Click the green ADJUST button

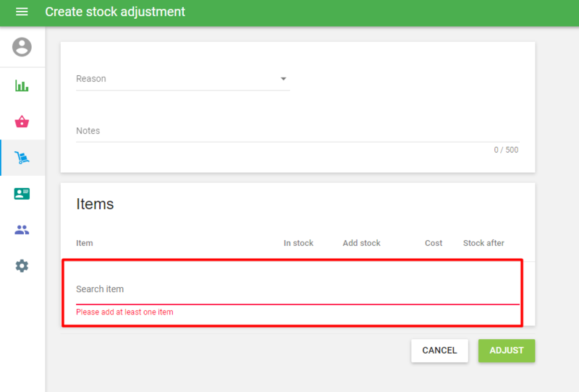pos(506,351)
